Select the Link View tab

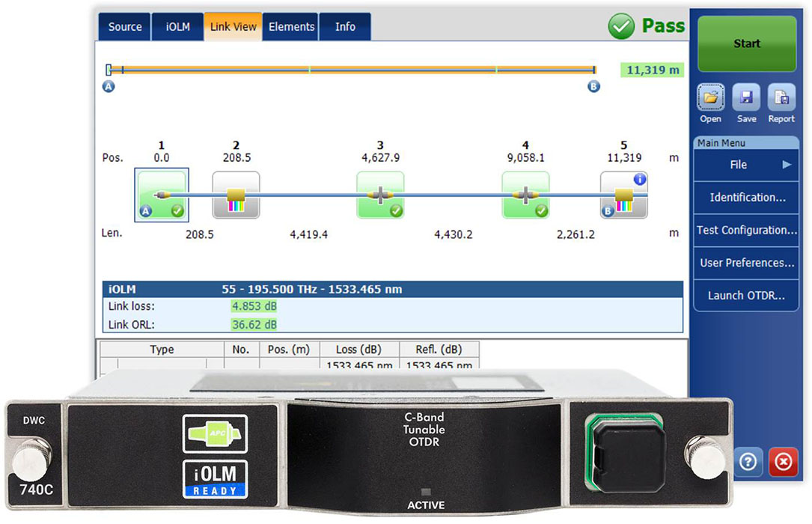click(x=233, y=27)
